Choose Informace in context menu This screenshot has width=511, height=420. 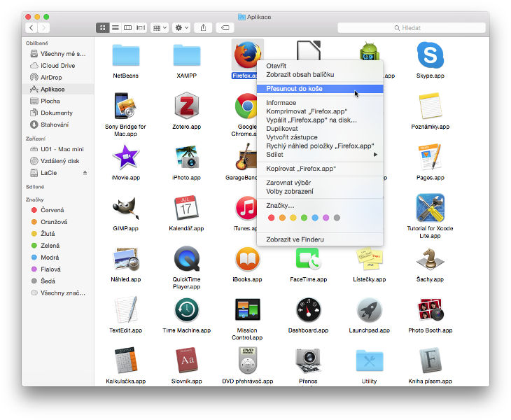281,103
